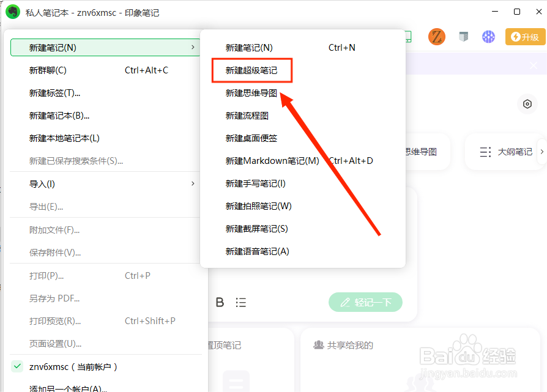Viewport: 547px width, 392px height.
Task: Click 导出(E)... menu entry
Action: pyautogui.click(x=105, y=207)
